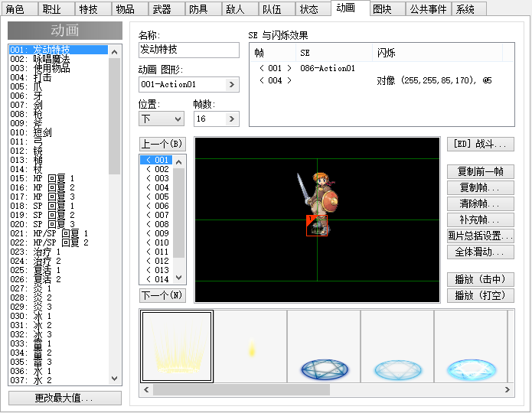This screenshot has width=532, height=413.
Task: Select animation 018: SP 回复 1
Action: (x=58, y=206)
